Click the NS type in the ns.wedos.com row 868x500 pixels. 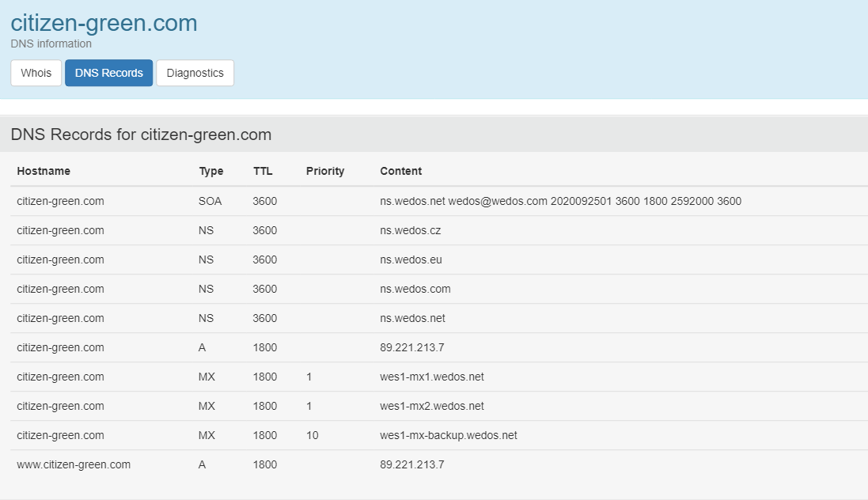click(206, 289)
